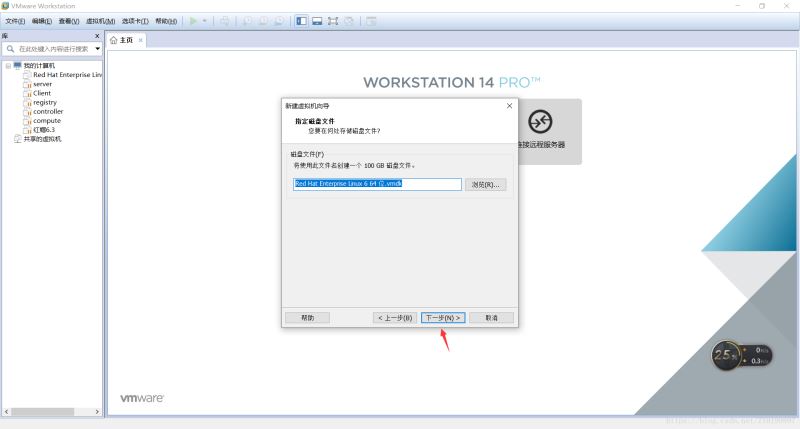
Task: Click the My Computer monitor icon
Action: coord(18,66)
